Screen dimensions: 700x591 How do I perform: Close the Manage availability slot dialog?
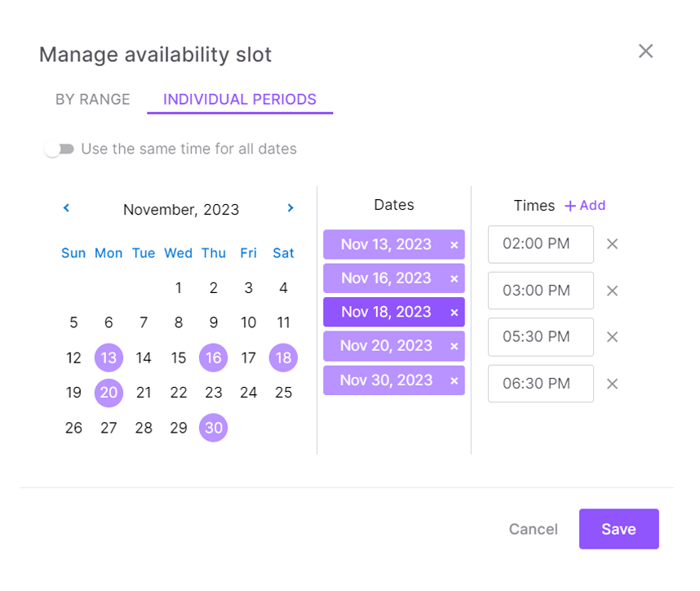coord(645,51)
